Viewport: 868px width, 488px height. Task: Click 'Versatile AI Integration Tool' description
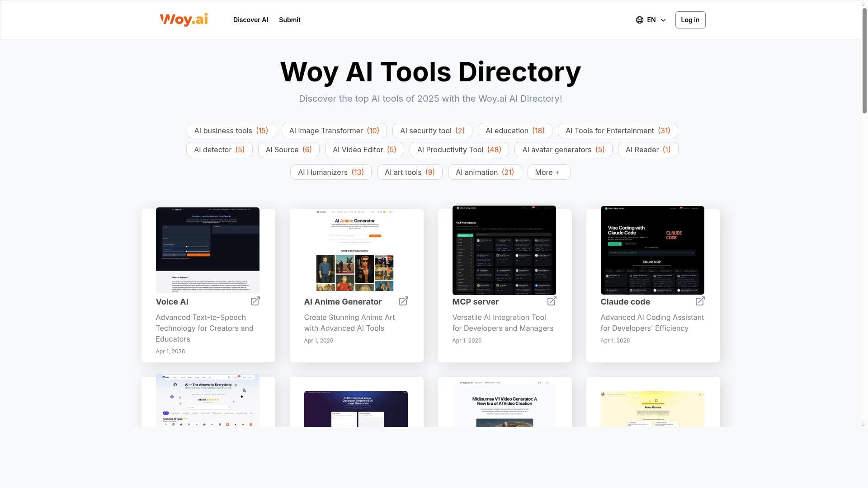503,323
